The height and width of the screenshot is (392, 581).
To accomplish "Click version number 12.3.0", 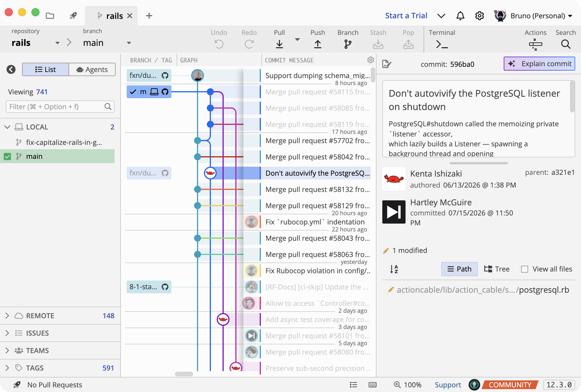I will click(559, 385).
